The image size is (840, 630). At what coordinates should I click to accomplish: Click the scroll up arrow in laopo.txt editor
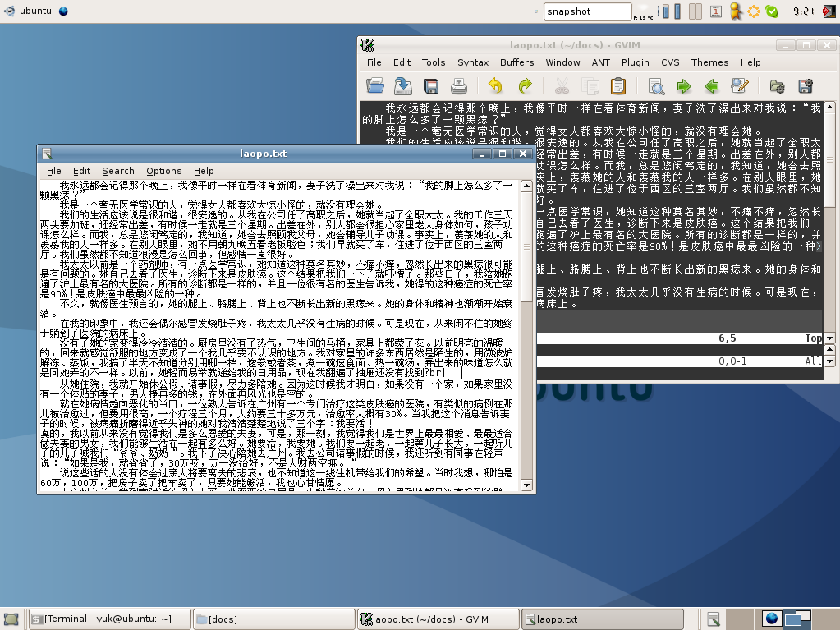(x=526, y=186)
